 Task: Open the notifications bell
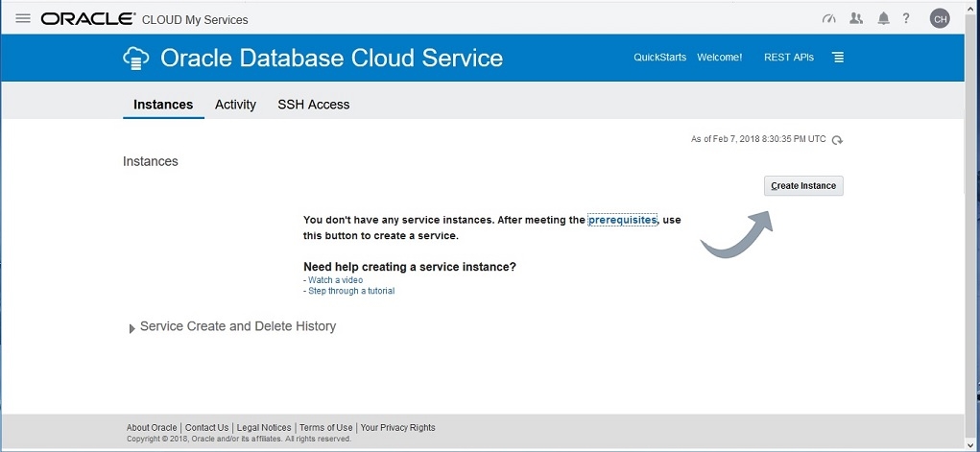pos(883,19)
